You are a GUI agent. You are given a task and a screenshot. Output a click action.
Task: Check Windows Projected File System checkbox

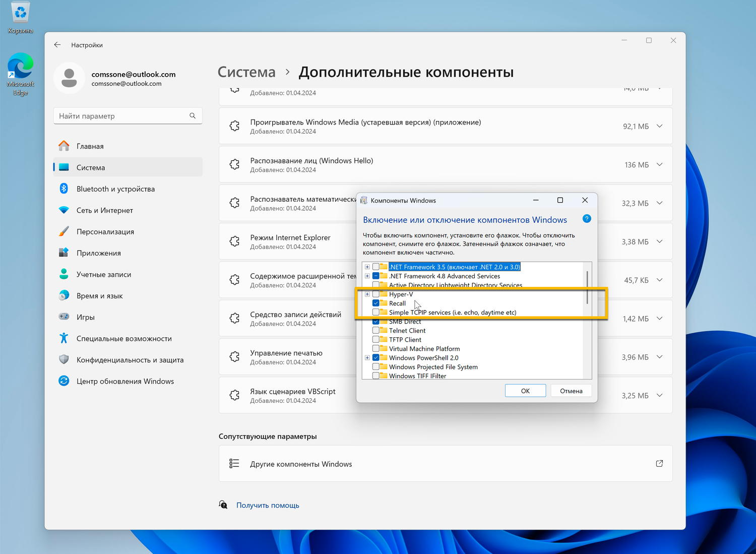coord(376,367)
